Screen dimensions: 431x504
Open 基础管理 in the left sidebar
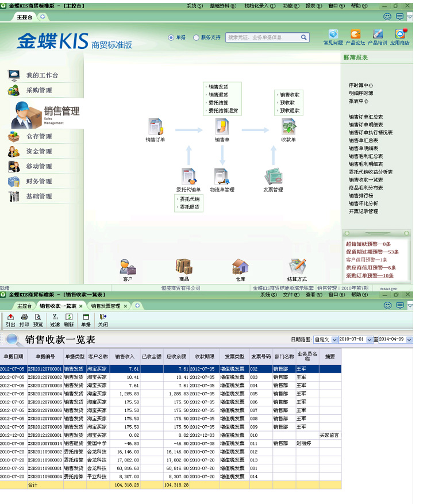coord(39,196)
